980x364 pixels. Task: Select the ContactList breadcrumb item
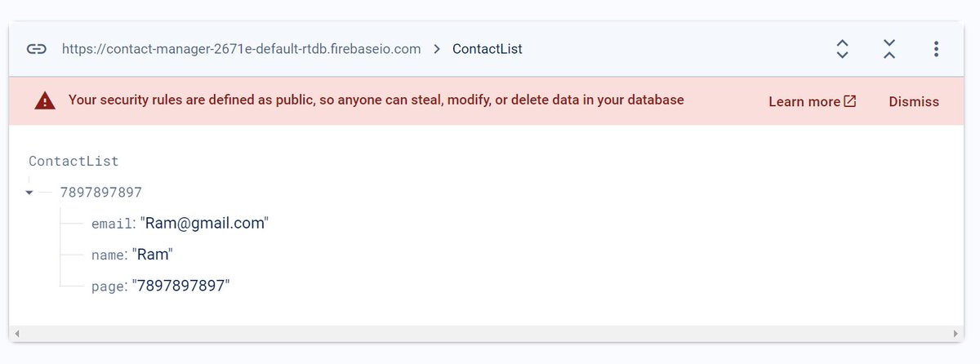click(488, 49)
